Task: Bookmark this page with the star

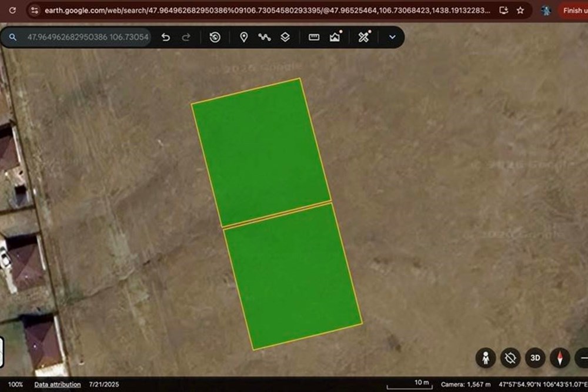Action: click(520, 11)
